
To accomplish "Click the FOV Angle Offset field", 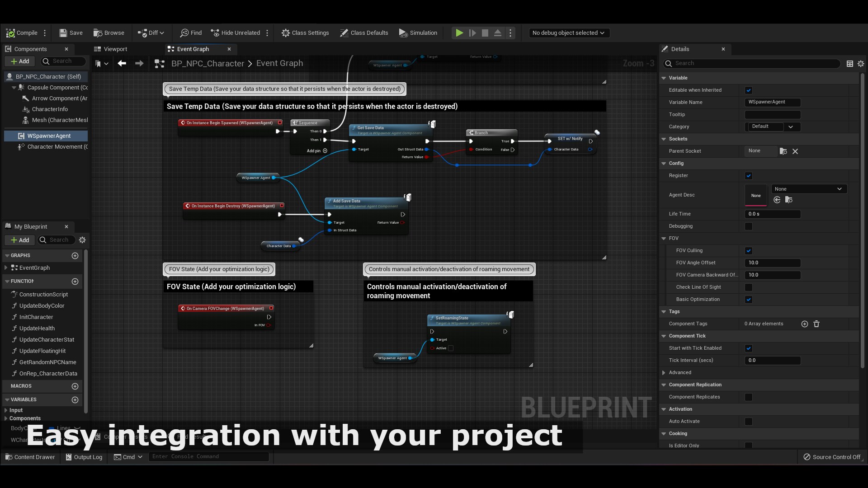I will [772, 263].
